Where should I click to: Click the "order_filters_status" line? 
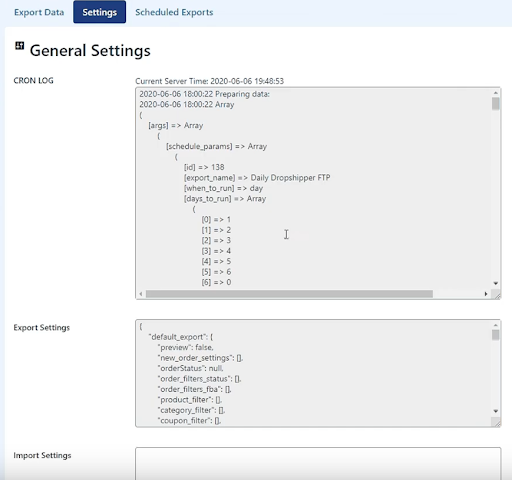tap(199, 379)
